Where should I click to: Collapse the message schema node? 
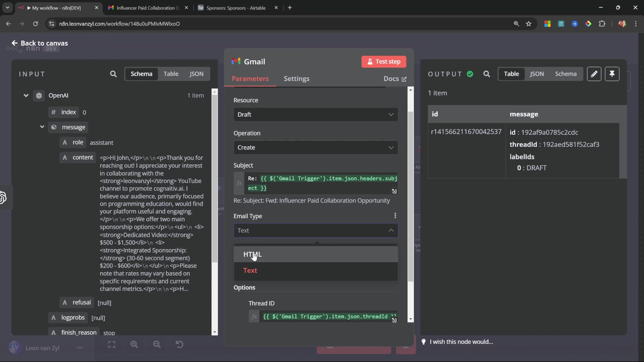42,127
